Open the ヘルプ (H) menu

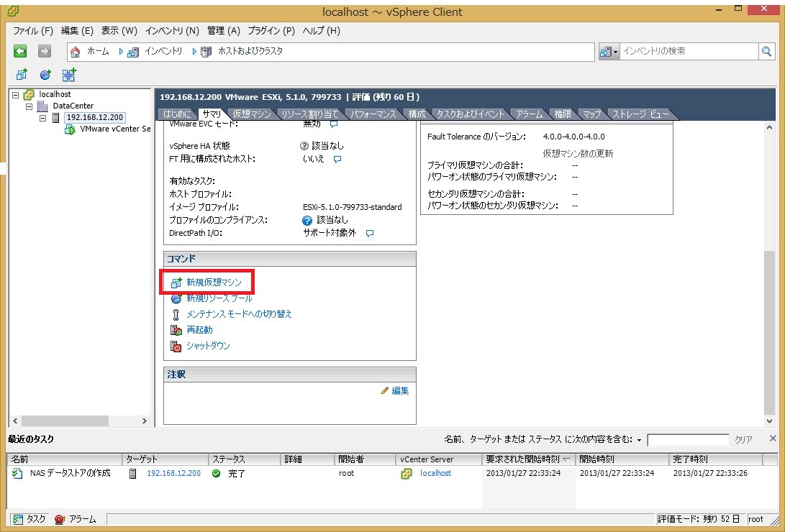(x=322, y=31)
